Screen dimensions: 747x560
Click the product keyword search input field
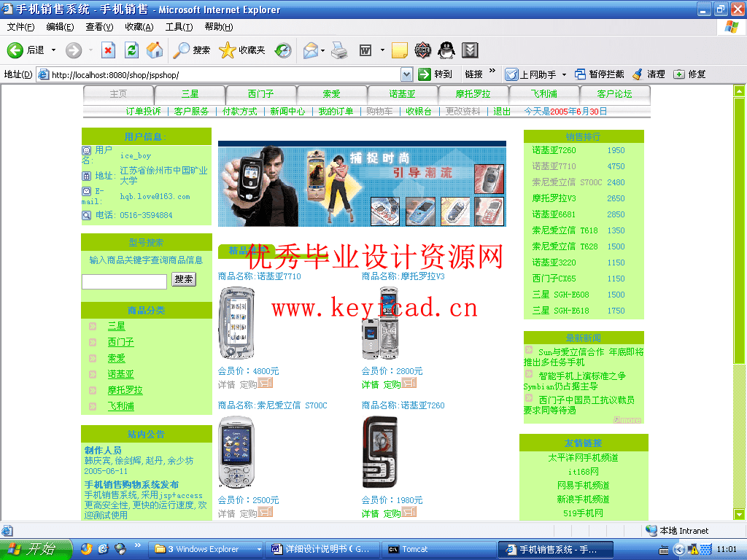pos(124,281)
